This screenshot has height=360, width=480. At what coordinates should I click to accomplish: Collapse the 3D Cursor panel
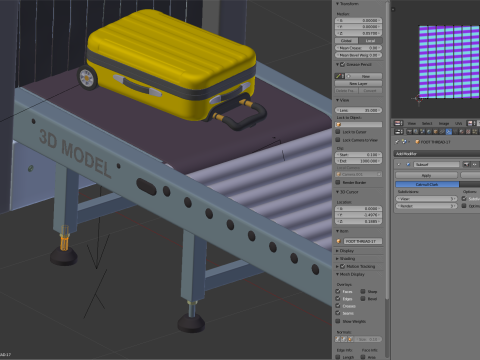pos(337,192)
